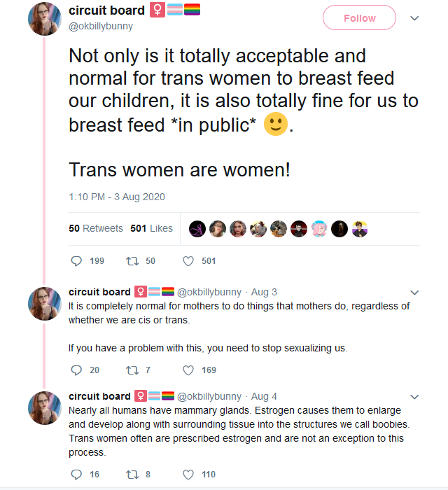Retweet the Aug 4 tweet with 8 retweets
Viewport: 448px width, 490px height.
132,475
